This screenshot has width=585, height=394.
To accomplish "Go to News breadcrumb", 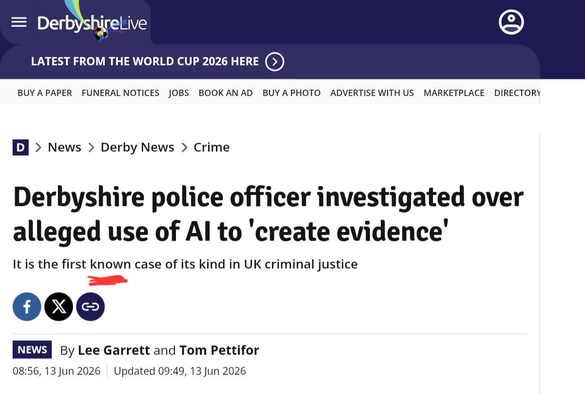I will point(65,147).
